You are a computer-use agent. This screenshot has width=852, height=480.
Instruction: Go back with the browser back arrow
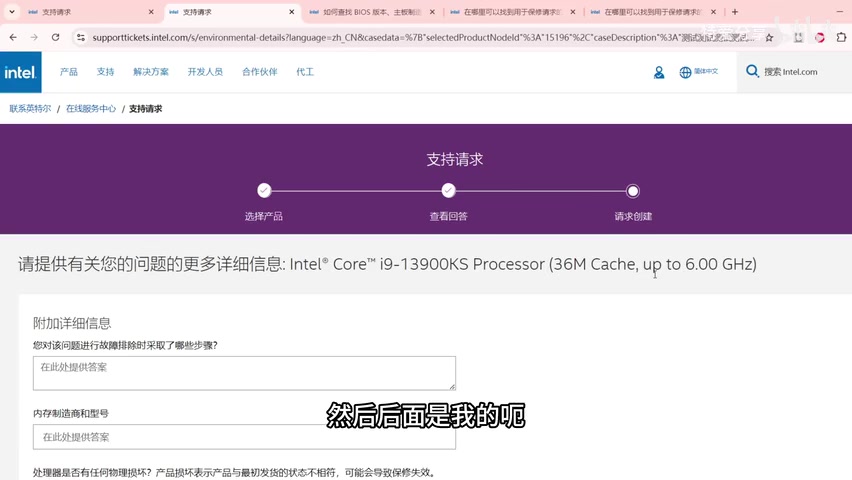[13, 38]
